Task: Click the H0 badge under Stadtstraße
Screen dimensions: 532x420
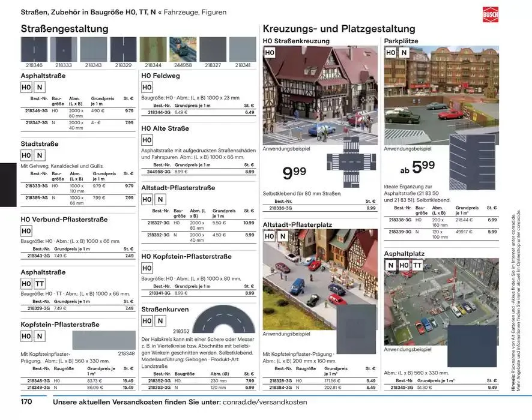Action: pyautogui.click(x=26, y=155)
